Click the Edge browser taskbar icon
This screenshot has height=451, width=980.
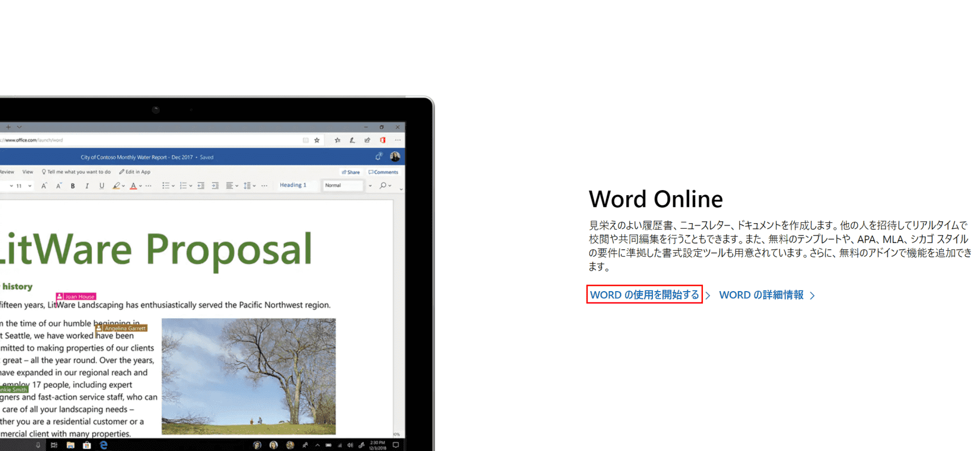pos(104,445)
